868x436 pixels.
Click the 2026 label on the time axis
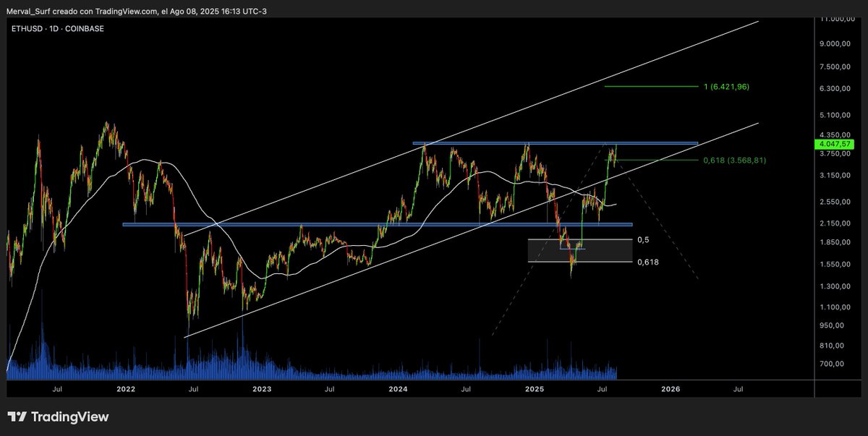tap(670, 389)
